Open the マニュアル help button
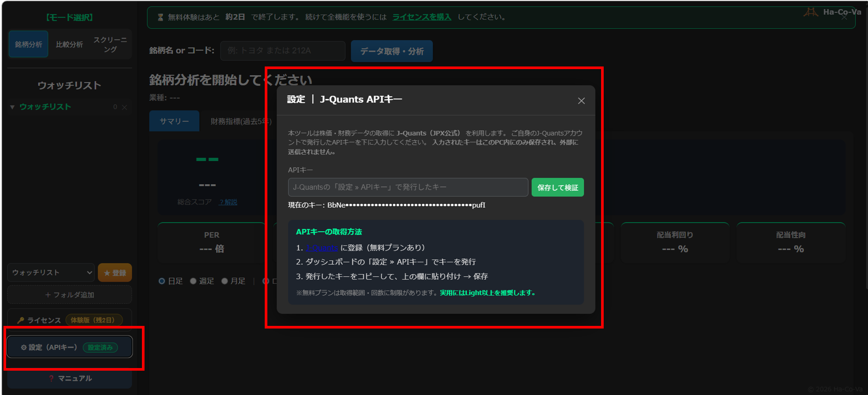Viewport: 868px width, 395px height. [x=69, y=378]
